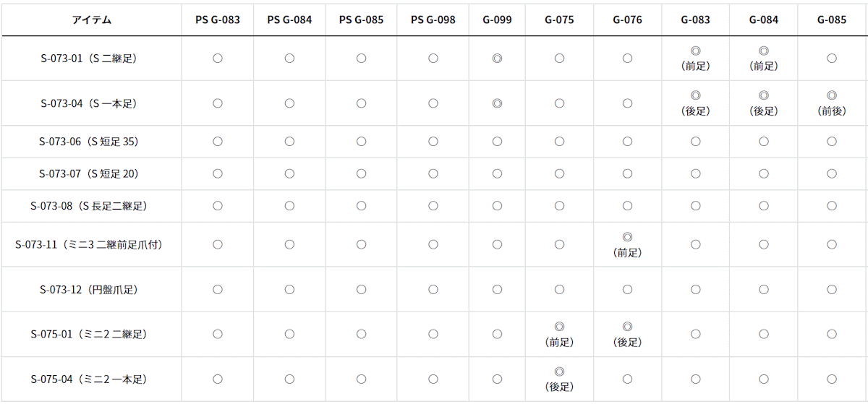The image size is (868, 404).
Task: Click the double circle for S-073-01 under G-099
Action: point(497,59)
